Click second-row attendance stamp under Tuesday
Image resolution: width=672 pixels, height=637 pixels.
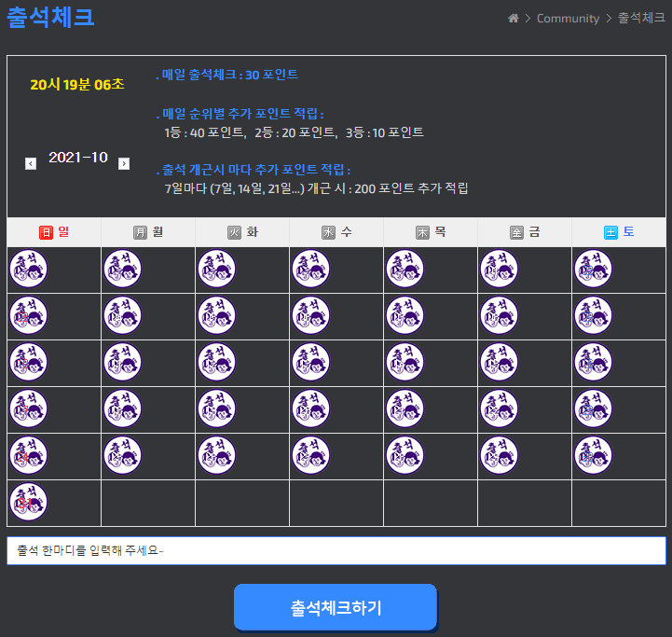216,315
